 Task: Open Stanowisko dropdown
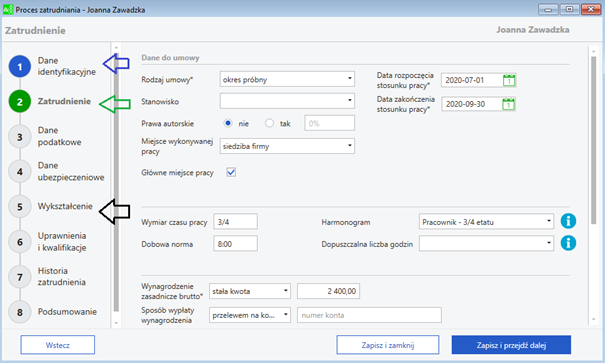[287, 101]
